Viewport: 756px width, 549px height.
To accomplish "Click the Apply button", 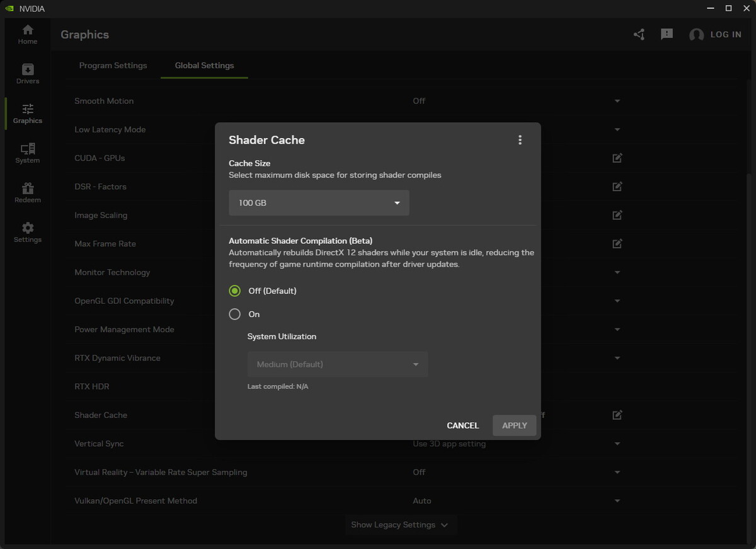I will (514, 425).
